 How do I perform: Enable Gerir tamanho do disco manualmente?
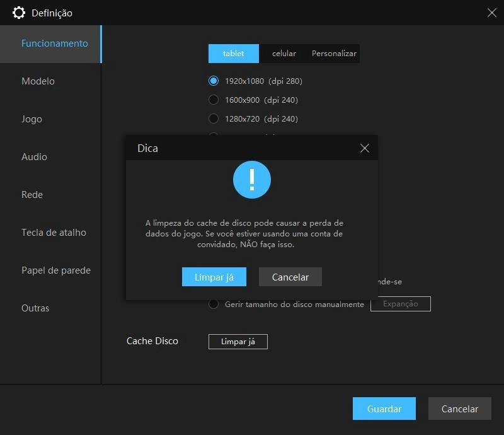click(x=214, y=304)
